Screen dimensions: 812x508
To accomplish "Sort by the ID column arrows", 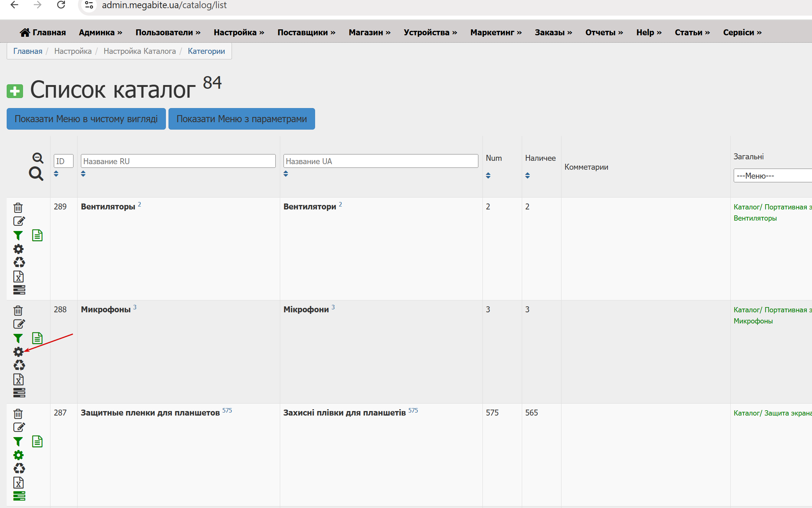I will pyautogui.click(x=56, y=173).
